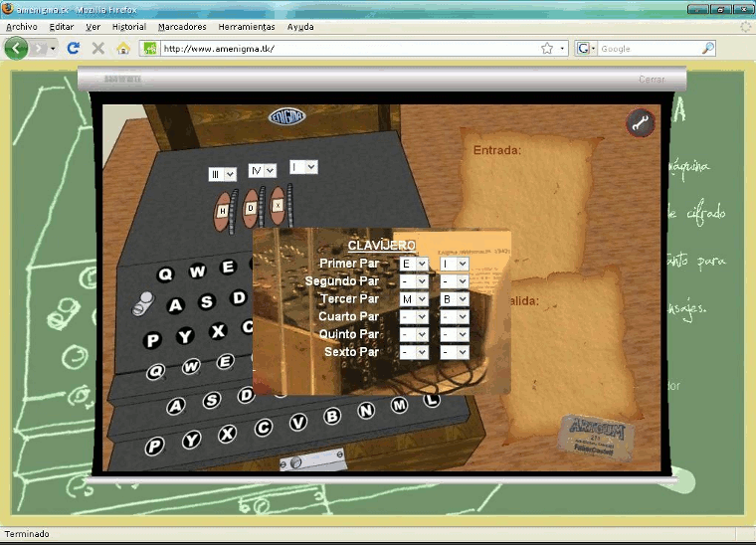
Task: Click the Arkgum metal plate logo
Action: (597, 437)
